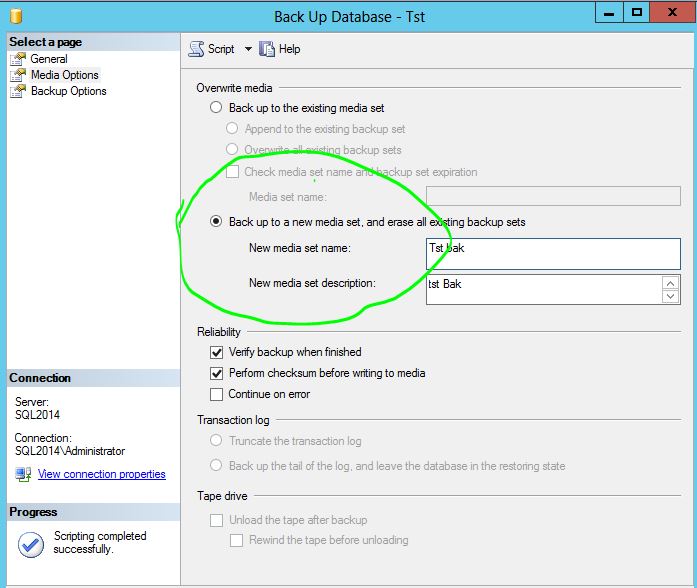Viewport: 697px width, 588px height.
Task: Click the Help icon in toolbar
Action: point(267,49)
